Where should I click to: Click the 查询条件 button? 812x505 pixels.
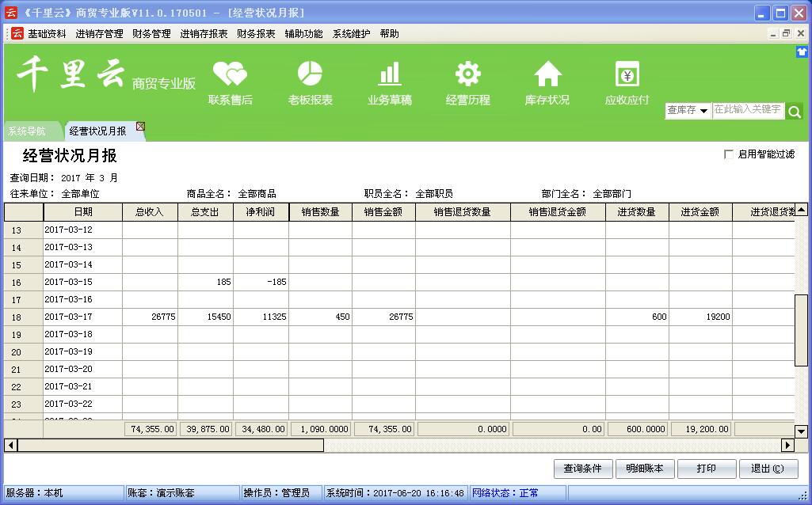pyautogui.click(x=582, y=469)
